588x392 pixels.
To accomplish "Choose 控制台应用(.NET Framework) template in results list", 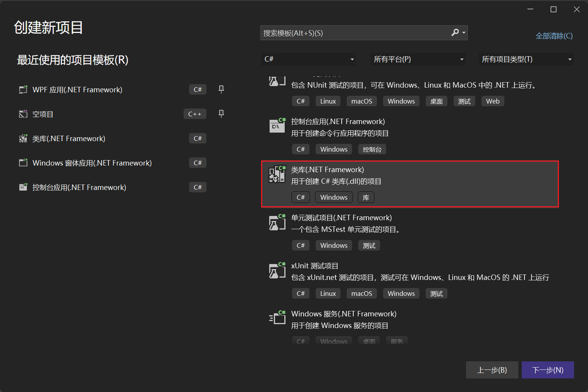I will pyautogui.click(x=338, y=121).
